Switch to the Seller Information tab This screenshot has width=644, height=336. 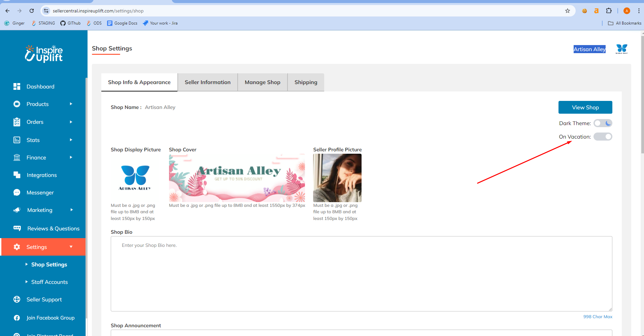pos(207,82)
